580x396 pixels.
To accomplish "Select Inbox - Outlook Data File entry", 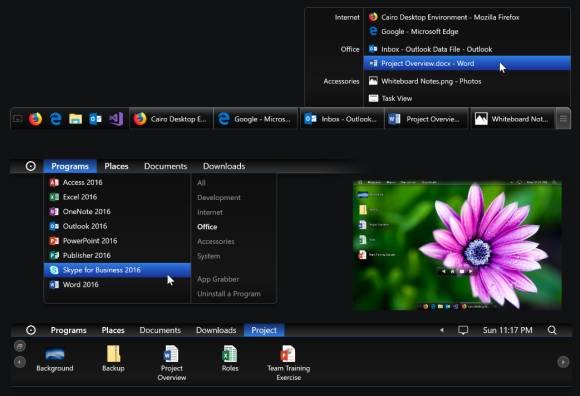I will [x=467, y=49].
